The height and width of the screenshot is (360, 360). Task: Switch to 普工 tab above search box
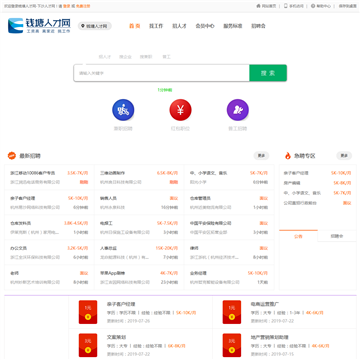[x=166, y=57]
